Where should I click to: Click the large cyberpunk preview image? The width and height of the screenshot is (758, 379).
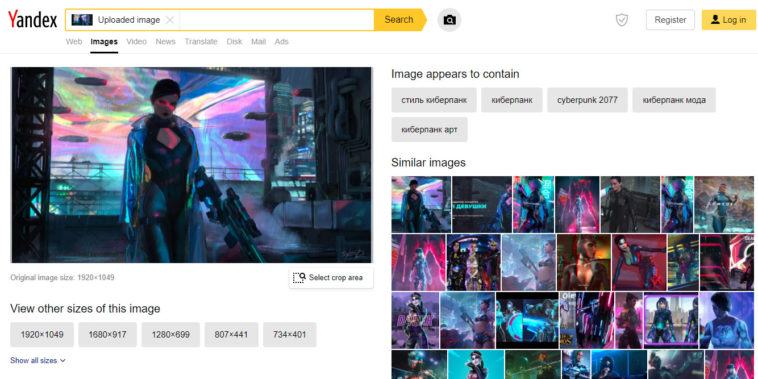pyautogui.click(x=191, y=165)
